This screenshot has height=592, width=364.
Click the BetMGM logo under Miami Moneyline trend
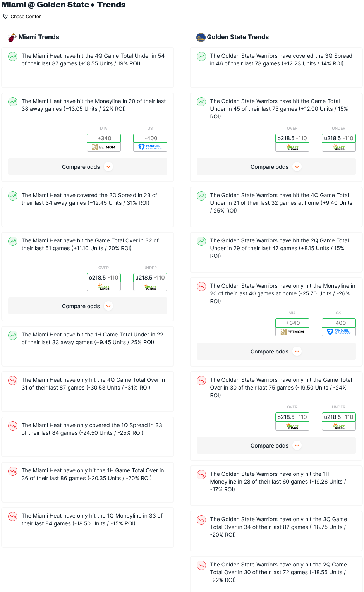coord(104,147)
